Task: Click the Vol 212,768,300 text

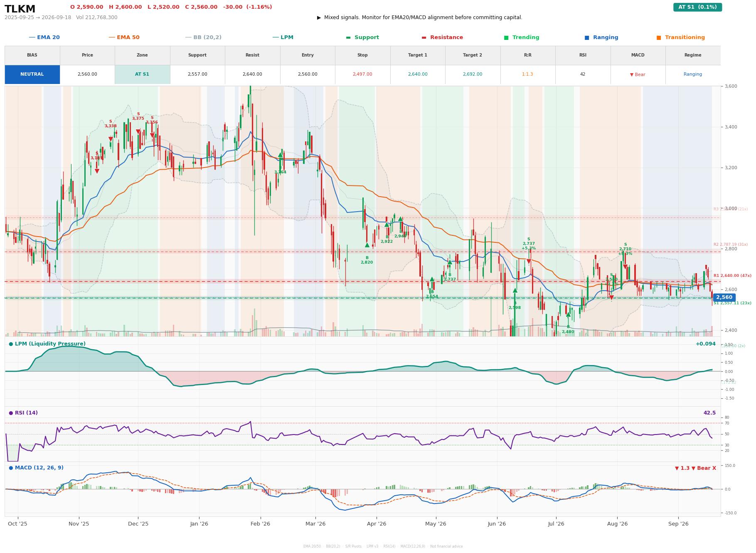Action: pyautogui.click(x=97, y=17)
